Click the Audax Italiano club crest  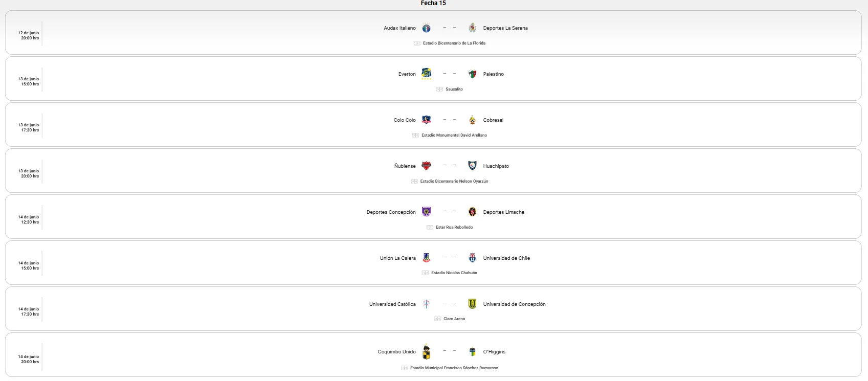(426, 28)
